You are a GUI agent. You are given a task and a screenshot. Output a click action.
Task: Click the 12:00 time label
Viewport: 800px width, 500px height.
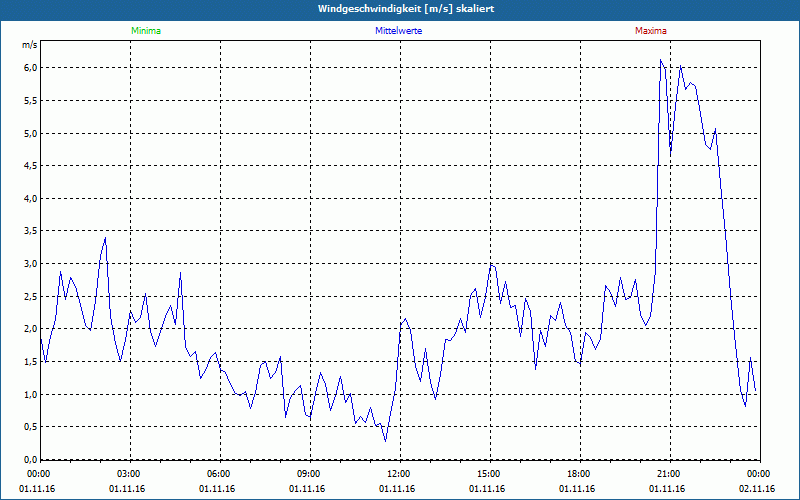coord(401,474)
